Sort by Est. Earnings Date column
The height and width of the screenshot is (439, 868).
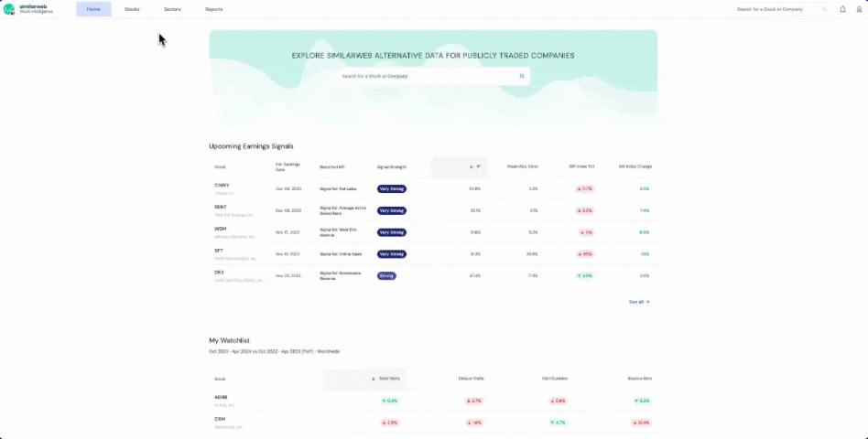[288, 166]
